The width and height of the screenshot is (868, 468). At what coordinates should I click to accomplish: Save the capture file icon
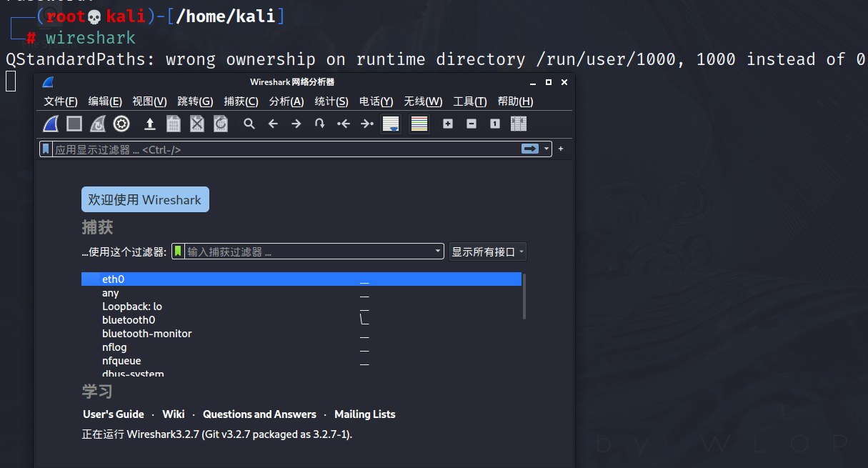[x=174, y=124]
